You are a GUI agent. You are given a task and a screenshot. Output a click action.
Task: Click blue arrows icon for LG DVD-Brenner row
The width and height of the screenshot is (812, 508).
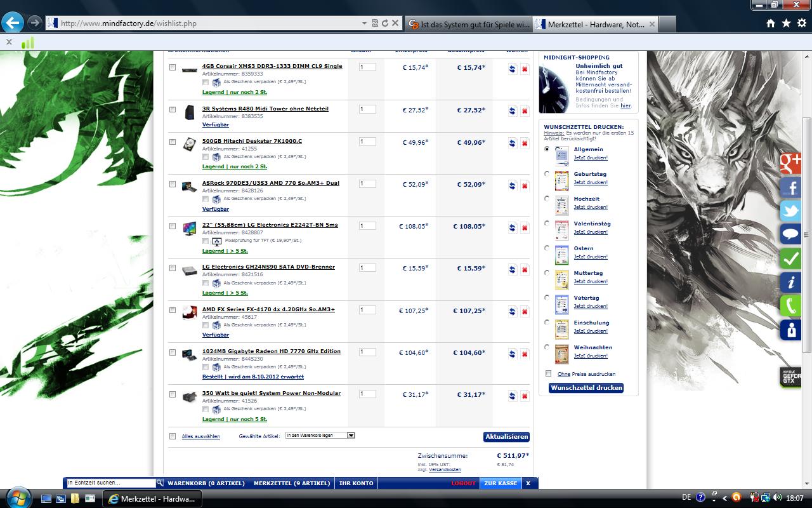pyautogui.click(x=513, y=269)
